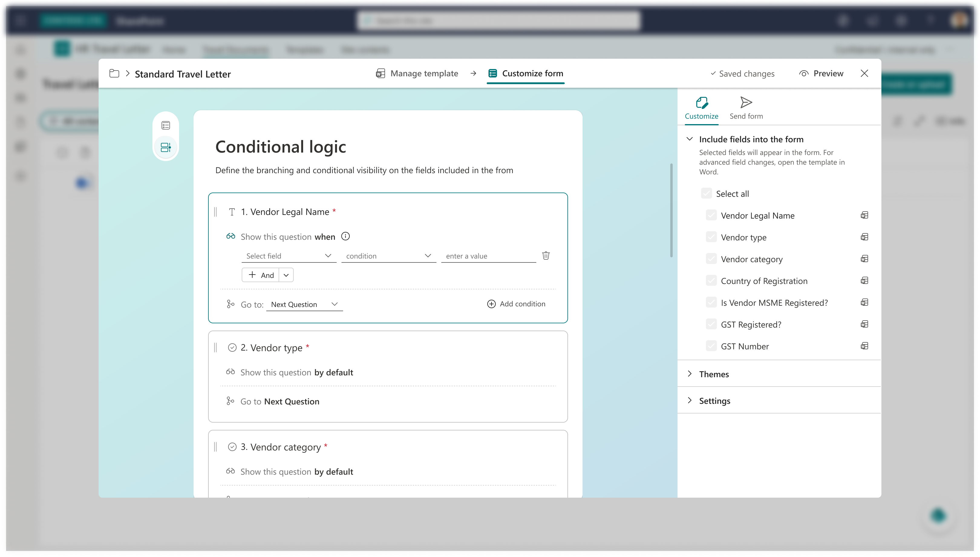
Task: Grab drag handle of Vendor category question
Action: [216, 447]
